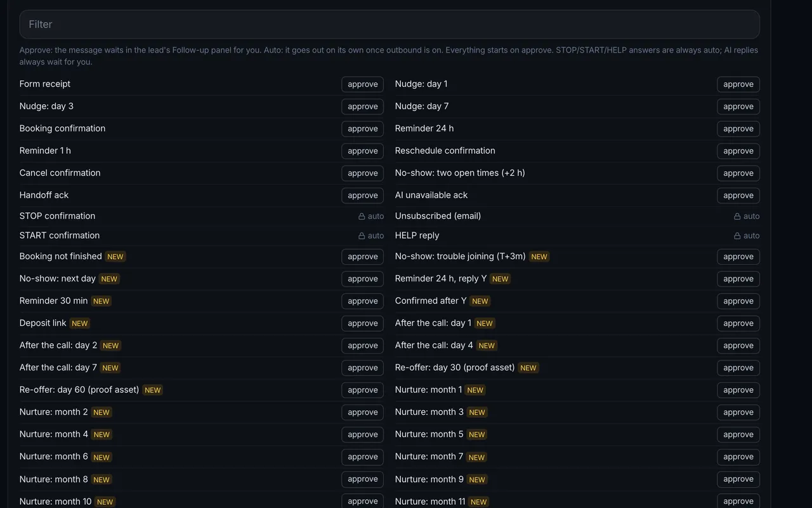Click the lock icon for START confirmation
The height and width of the screenshot is (508, 812).
362,236
